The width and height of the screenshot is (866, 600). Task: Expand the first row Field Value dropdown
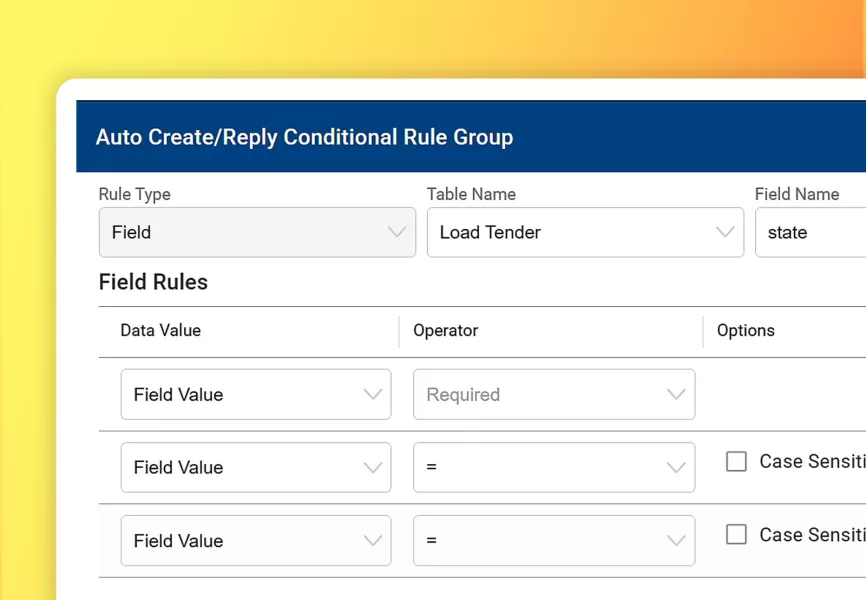point(255,395)
